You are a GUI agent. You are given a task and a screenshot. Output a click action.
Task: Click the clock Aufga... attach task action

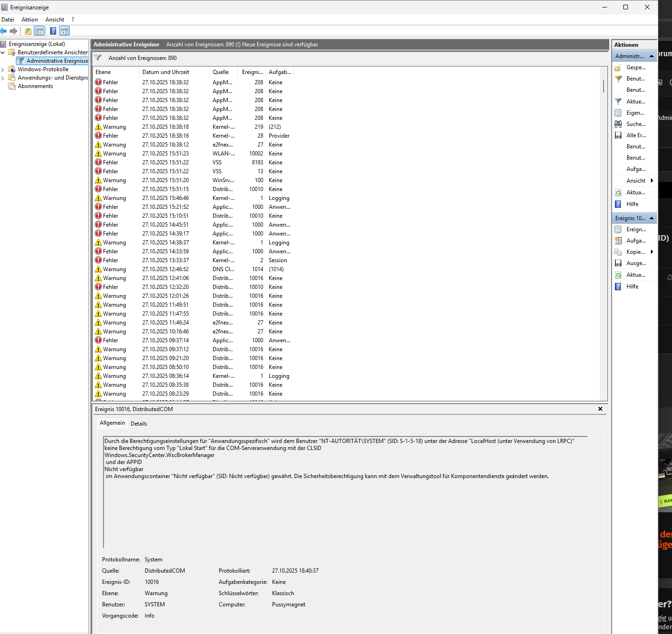tap(635, 241)
